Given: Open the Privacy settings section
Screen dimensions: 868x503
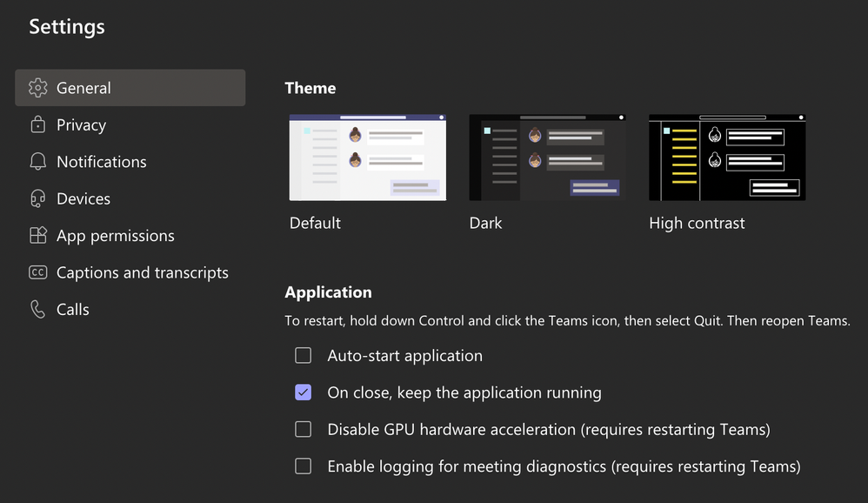Looking at the screenshot, I should (130, 124).
